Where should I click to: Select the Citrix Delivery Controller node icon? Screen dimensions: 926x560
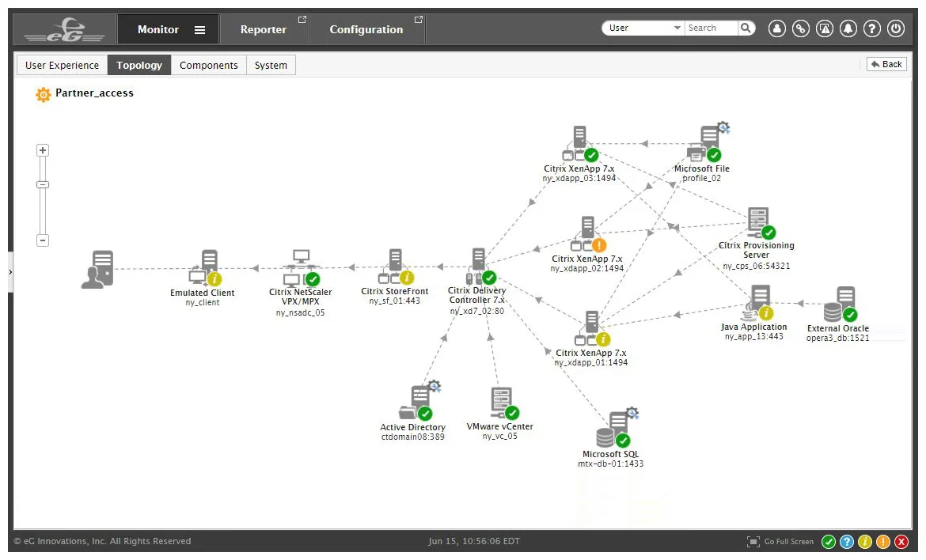(480, 266)
